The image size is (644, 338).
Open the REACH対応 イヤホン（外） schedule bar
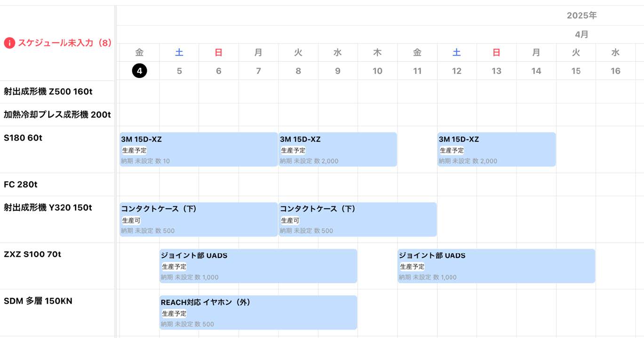258,313
